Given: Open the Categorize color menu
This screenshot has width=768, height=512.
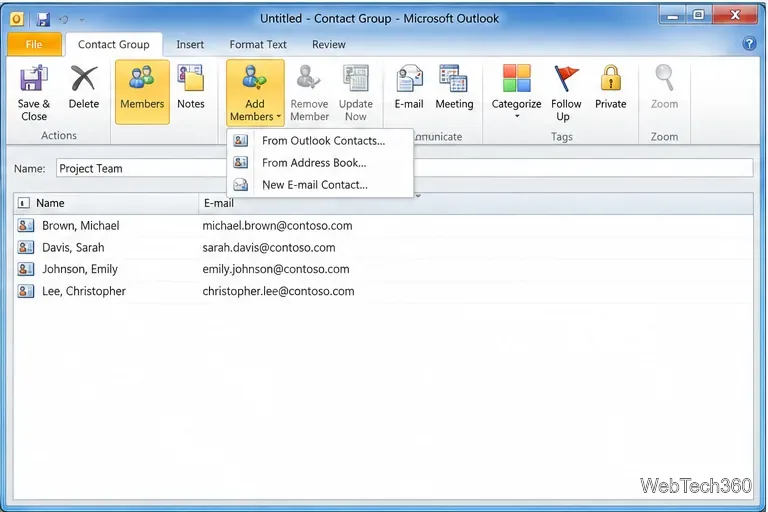Looking at the screenshot, I should coord(516,92).
